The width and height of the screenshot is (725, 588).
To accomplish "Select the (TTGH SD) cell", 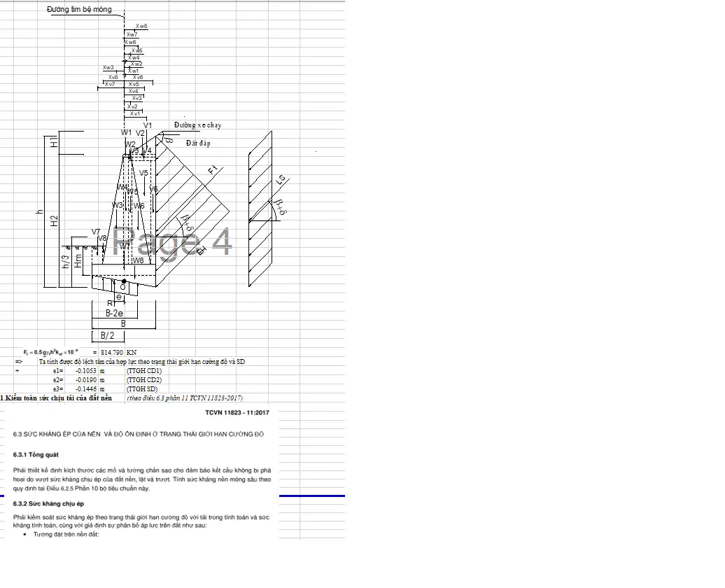I will pyautogui.click(x=142, y=388).
